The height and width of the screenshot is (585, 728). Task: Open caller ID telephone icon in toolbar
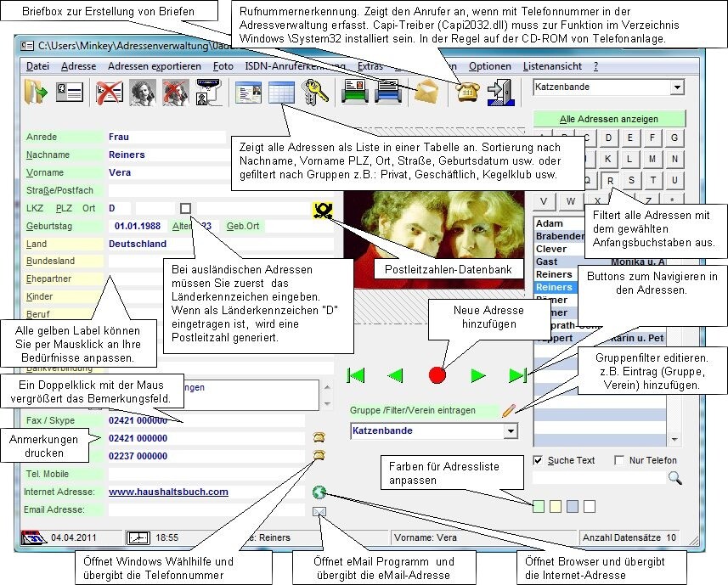(466, 92)
